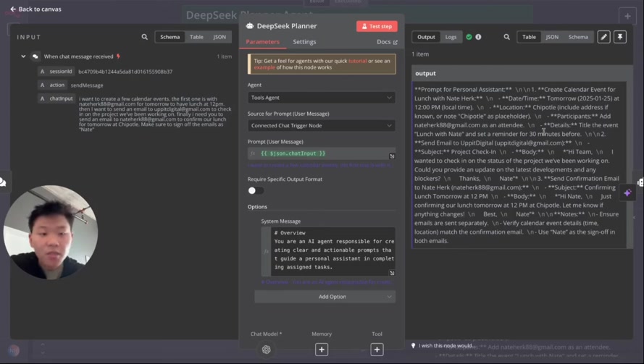Screen dimensions: 644x364
Task: Open the Settings tab
Action: point(304,42)
